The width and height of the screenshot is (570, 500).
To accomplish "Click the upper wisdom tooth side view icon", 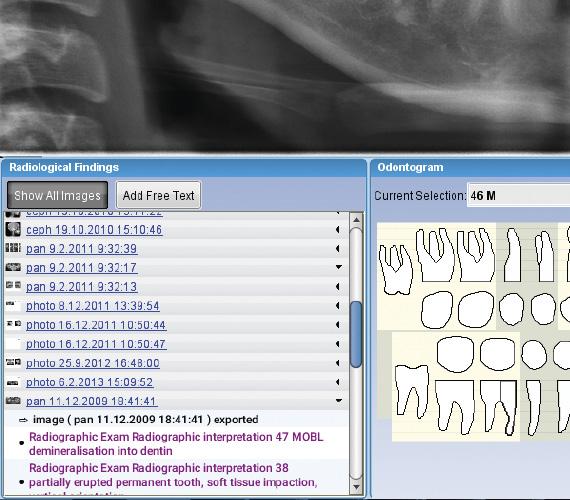I will [396, 269].
